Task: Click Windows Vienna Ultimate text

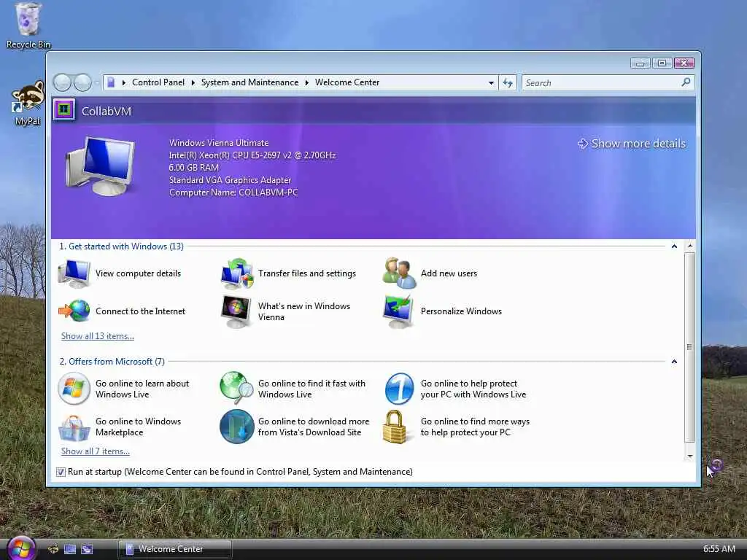Action: (x=219, y=143)
